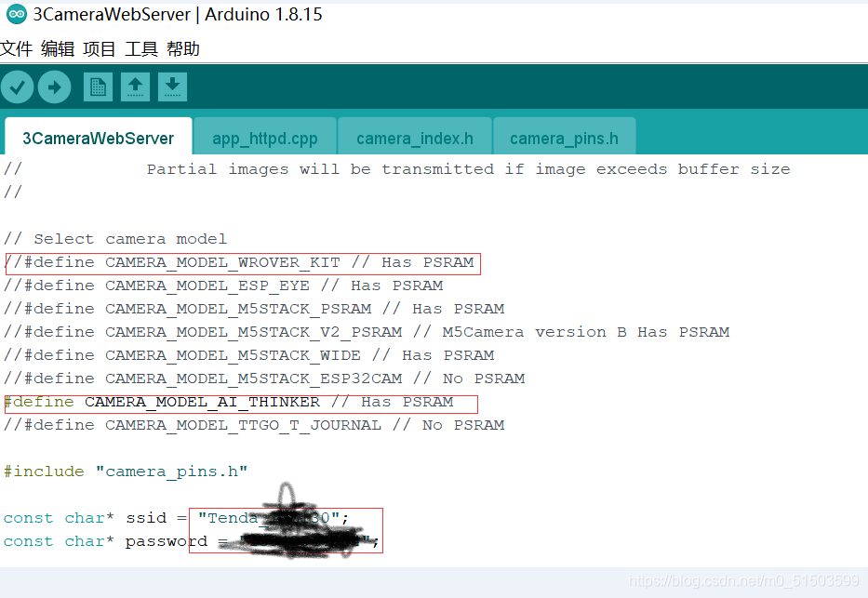Open the camera_index.h tab
Screen dimensions: 868x598
[414, 138]
